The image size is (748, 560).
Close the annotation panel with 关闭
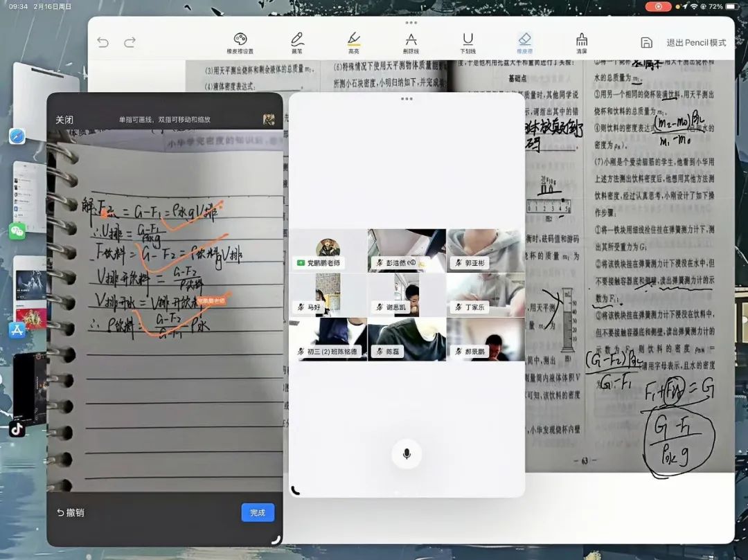[x=64, y=120]
